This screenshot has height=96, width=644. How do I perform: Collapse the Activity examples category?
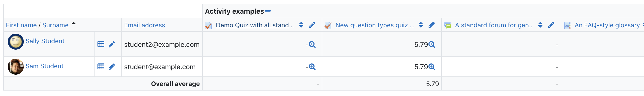(x=268, y=11)
